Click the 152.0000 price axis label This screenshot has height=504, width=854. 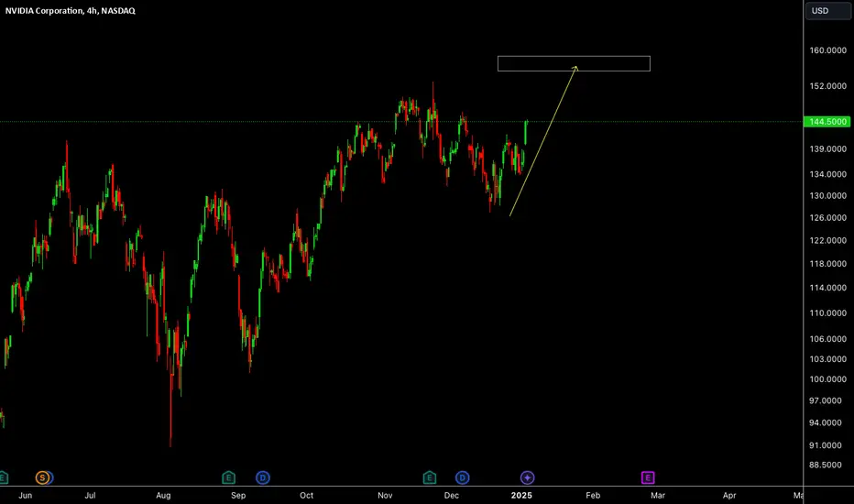pyautogui.click(x=827, y=86)
